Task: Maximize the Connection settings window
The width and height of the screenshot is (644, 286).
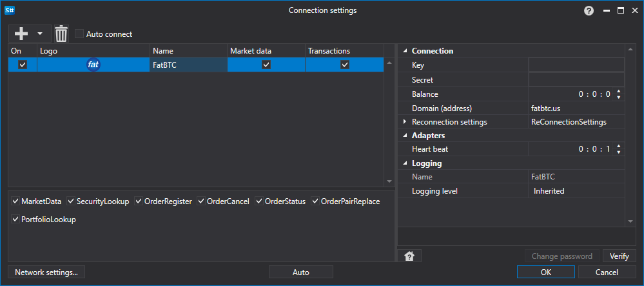Action: click(621, 11)
